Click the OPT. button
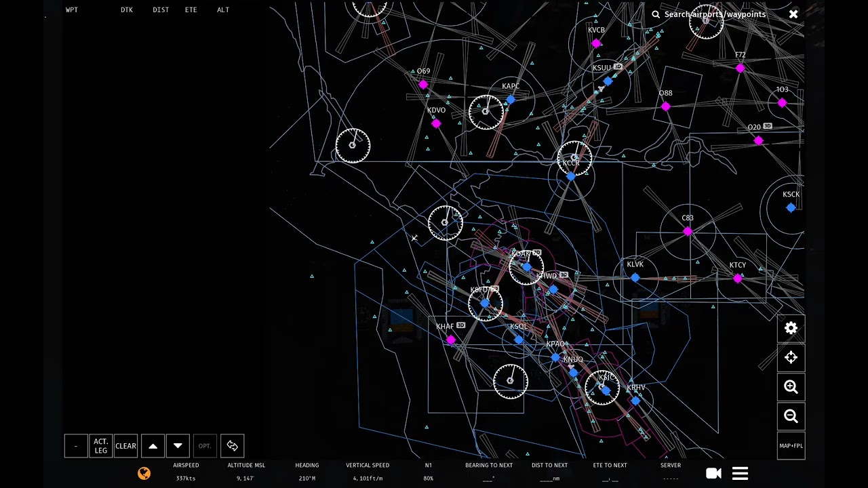This screenshot has width=868, height=488. coord(205,446)
